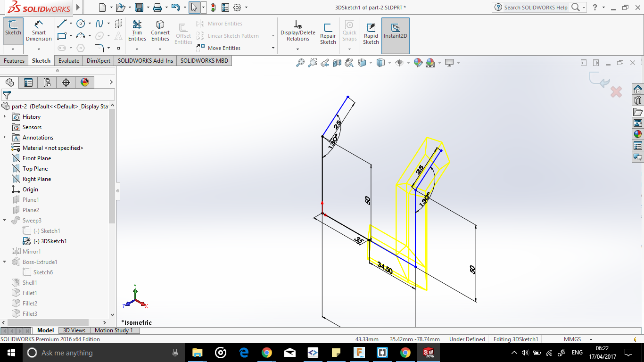Image resolution: width=644 pixels, height=362 pixels.
Task: Select the Corner Rectangle tool
Action: [x=61, y=36]
